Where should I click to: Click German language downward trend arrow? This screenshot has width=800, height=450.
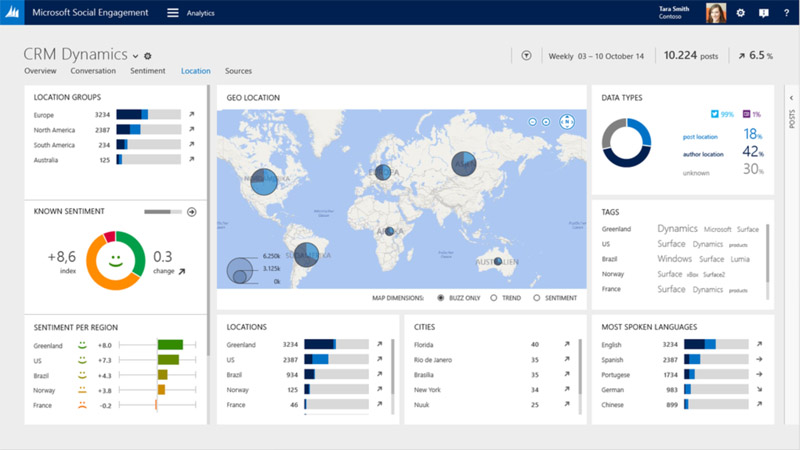pos(759,389)
